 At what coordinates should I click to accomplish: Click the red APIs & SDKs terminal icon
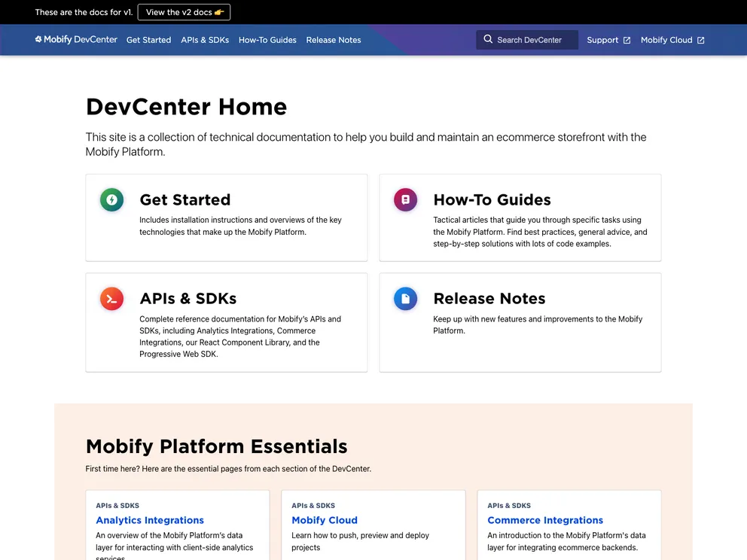click(x=111, y=298)
